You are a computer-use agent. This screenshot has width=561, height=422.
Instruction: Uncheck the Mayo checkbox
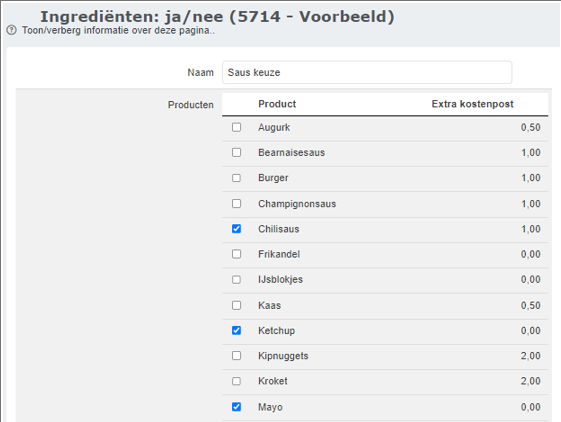[x=236, y=407]
